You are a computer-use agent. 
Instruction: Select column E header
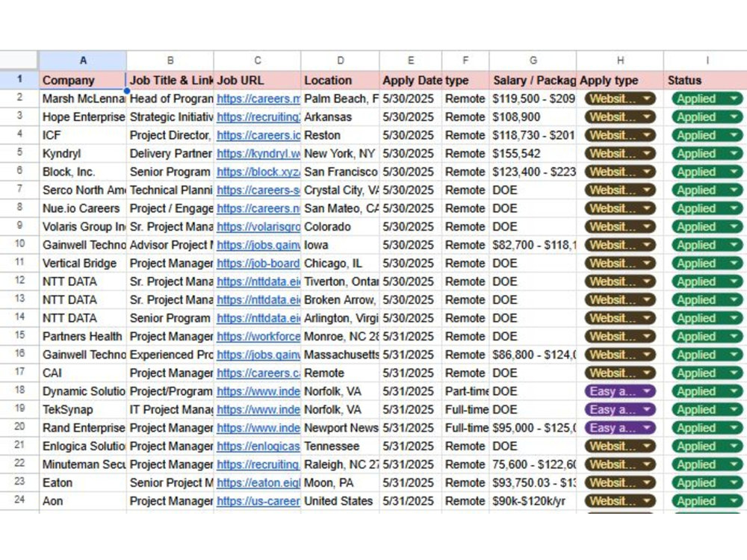pos(411,60)
